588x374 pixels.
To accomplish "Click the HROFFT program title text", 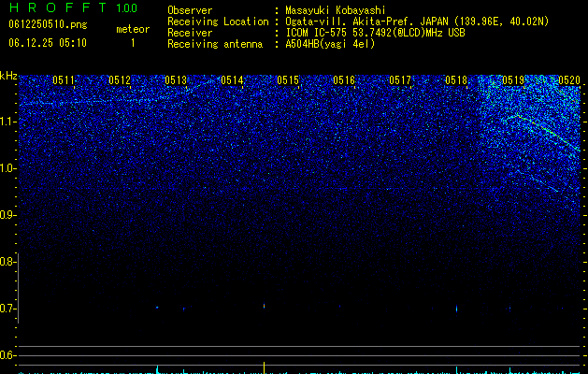I will pyautogui.click(x=58, y=7).
